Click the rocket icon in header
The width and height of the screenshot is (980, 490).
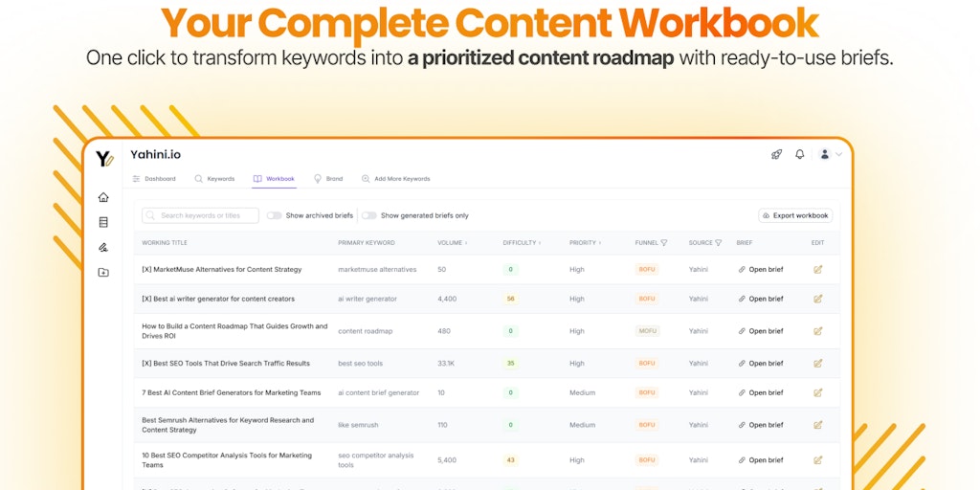point(776,154)
